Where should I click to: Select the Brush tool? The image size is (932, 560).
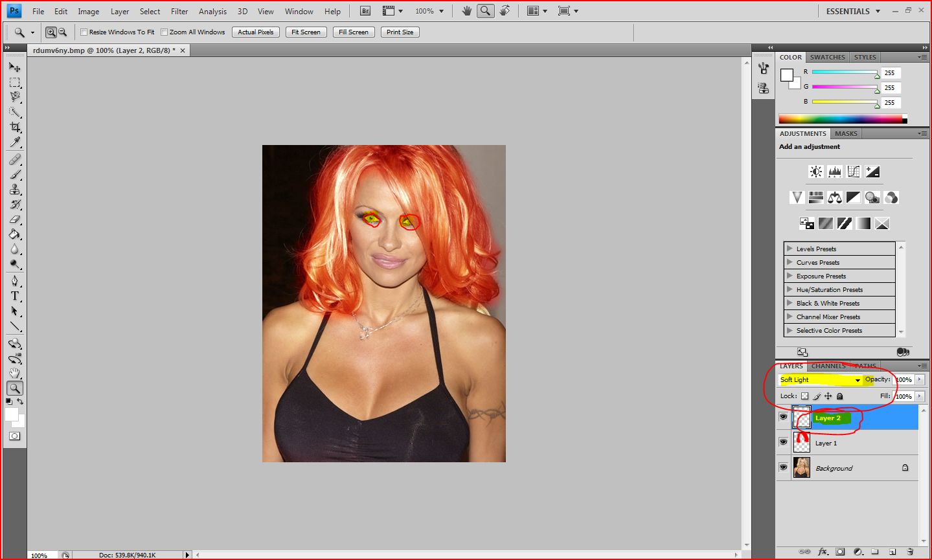click(x=14, y=174)
